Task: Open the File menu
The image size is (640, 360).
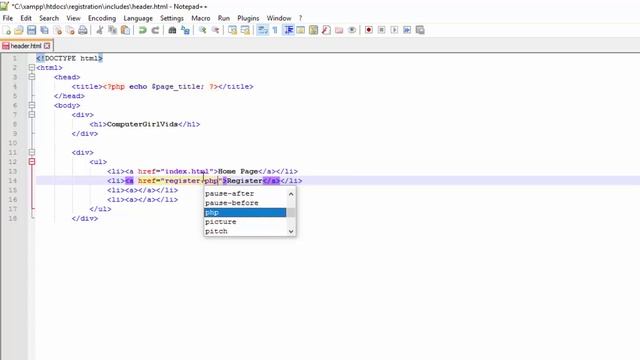Action: tap(8, 18)
